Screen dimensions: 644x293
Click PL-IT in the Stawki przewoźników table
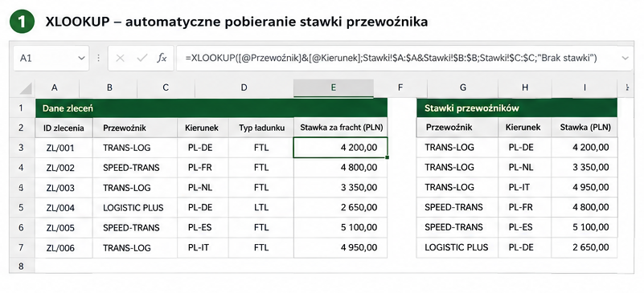pyautogui.click(x=525, y=187)
